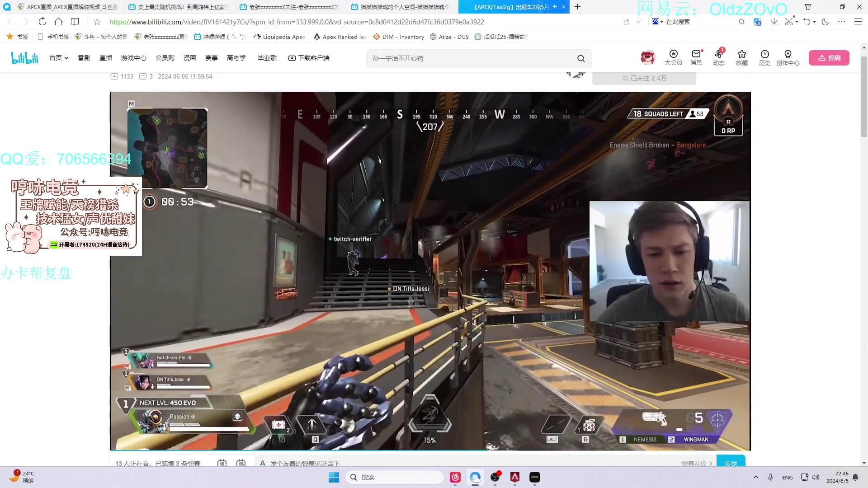Click the 已关注 2.4万 follow button
This screenshot has width=868, height=488.
(644, 78)
